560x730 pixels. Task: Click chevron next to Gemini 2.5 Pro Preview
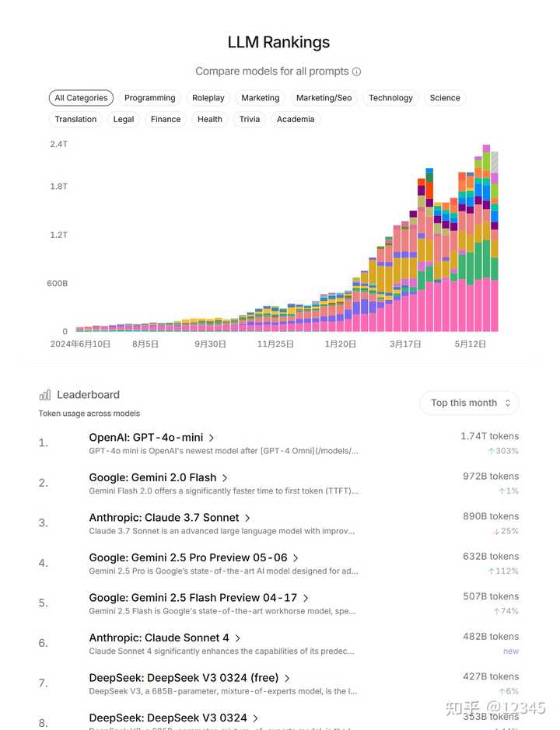pos(296,558)
